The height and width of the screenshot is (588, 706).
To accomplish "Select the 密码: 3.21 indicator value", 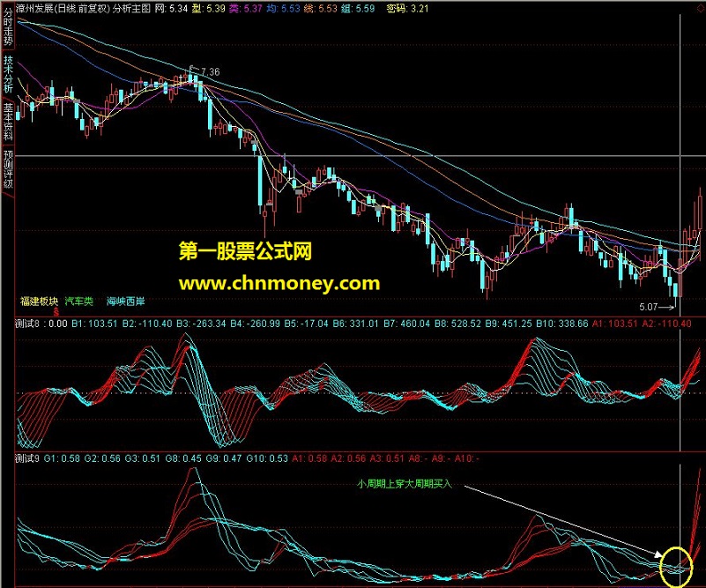I will pyautogui.click(x=407, y=8).
